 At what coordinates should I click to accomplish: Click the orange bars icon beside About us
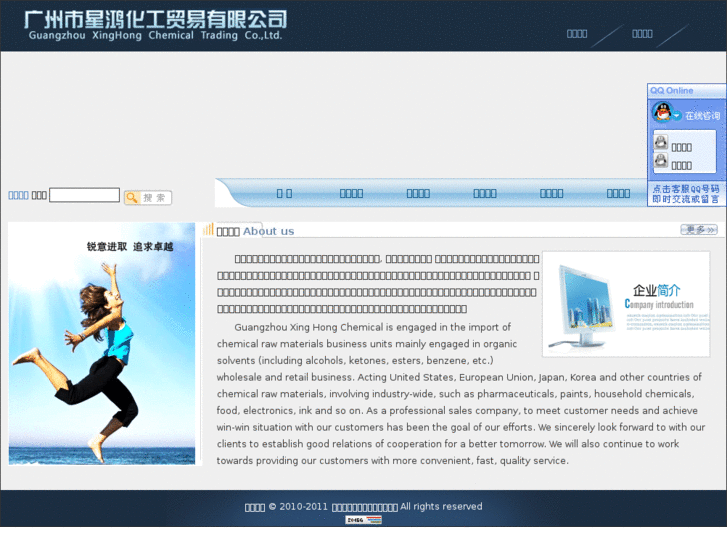click(x=208, y=229)
